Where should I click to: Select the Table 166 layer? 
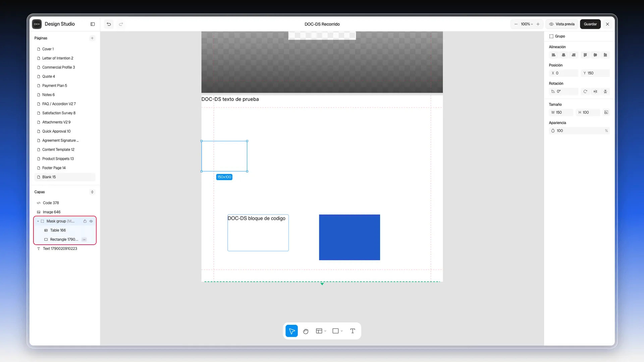coord(65,230)
